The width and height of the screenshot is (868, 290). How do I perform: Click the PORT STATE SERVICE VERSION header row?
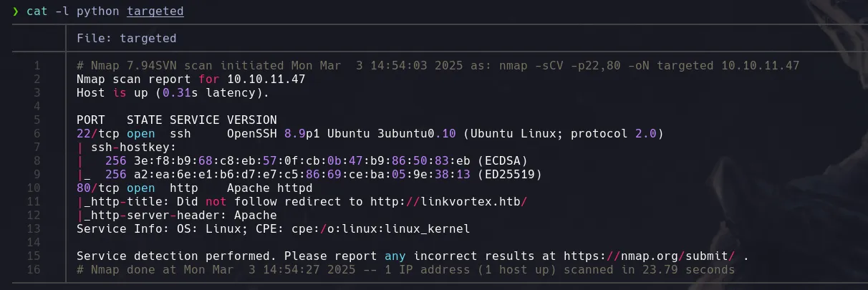coord(176,120)
